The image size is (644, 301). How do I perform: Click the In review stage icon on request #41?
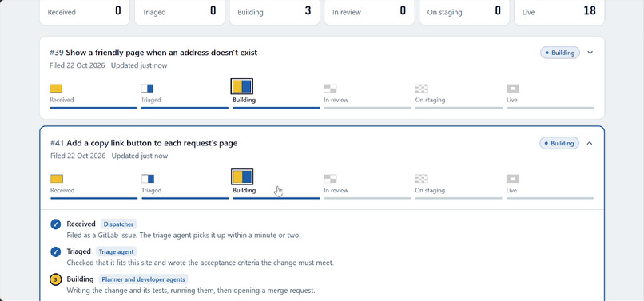point(330,179)
